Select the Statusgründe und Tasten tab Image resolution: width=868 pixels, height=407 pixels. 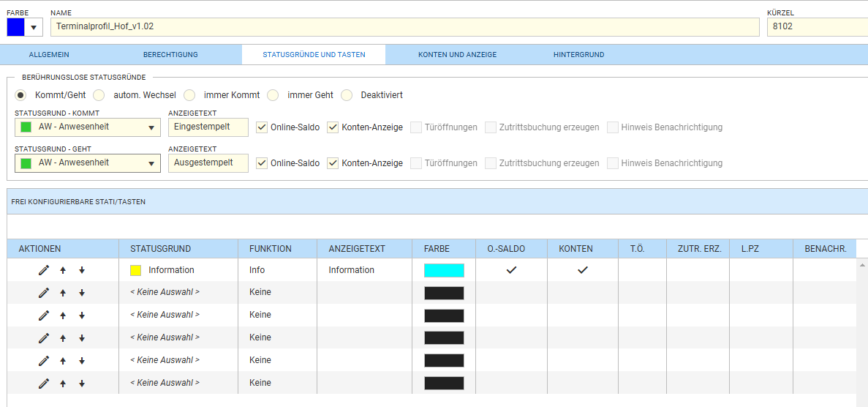tap(314, 55)
